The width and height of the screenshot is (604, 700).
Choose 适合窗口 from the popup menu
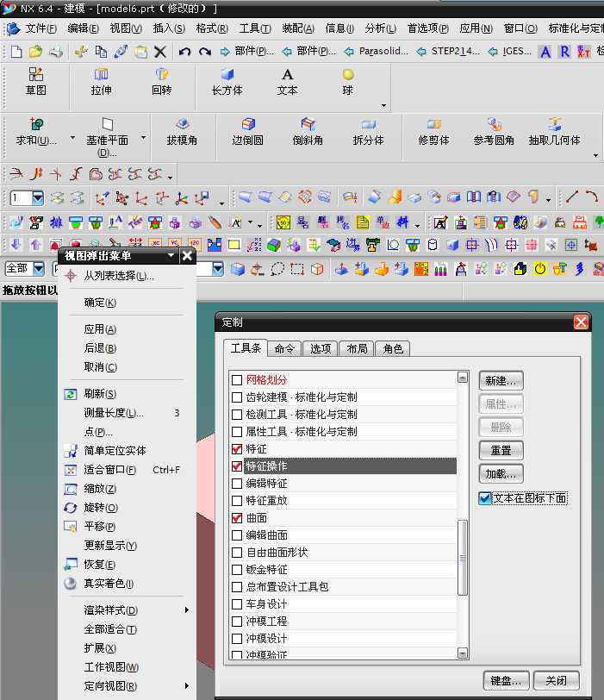[x=127, y=470]
